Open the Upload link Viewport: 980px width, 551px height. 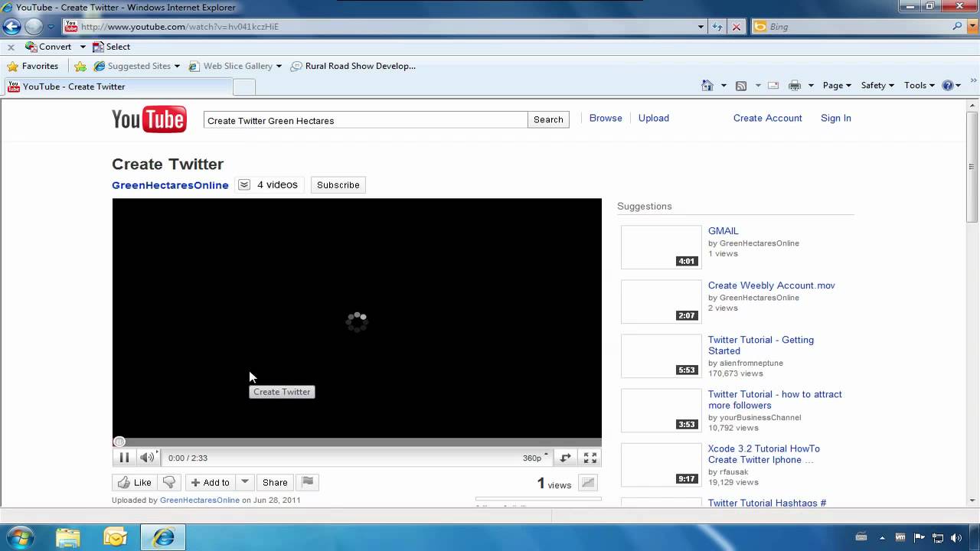pos(654,119)
